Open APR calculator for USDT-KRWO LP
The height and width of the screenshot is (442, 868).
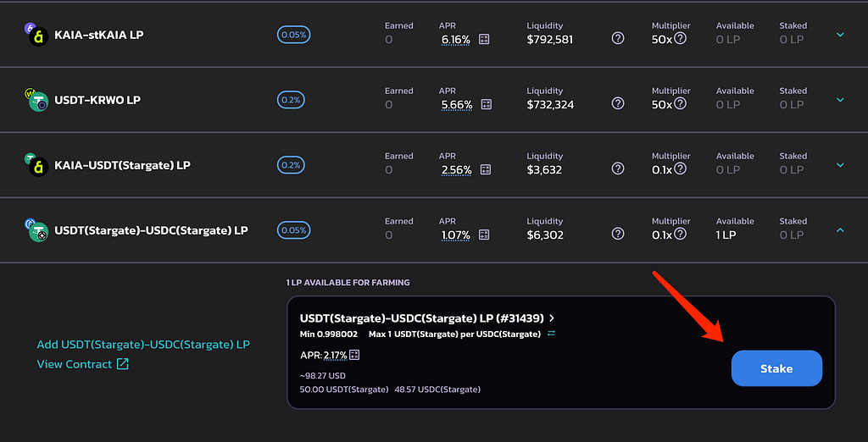point(486,104)
